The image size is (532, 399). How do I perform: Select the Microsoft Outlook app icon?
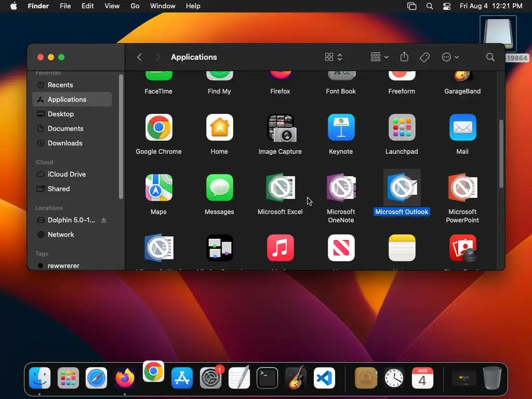(x=402, y=188)
